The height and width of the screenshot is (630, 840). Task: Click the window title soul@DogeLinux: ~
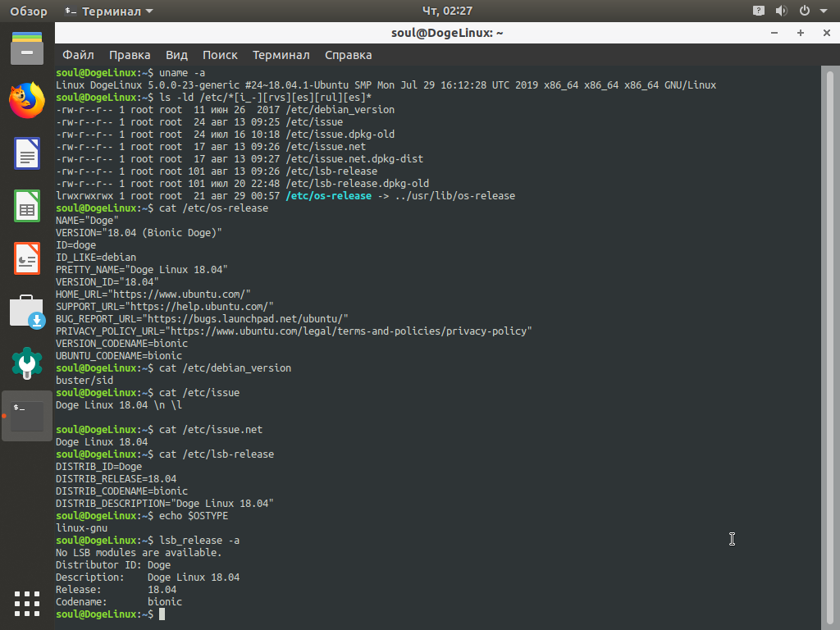click(447, 33)
